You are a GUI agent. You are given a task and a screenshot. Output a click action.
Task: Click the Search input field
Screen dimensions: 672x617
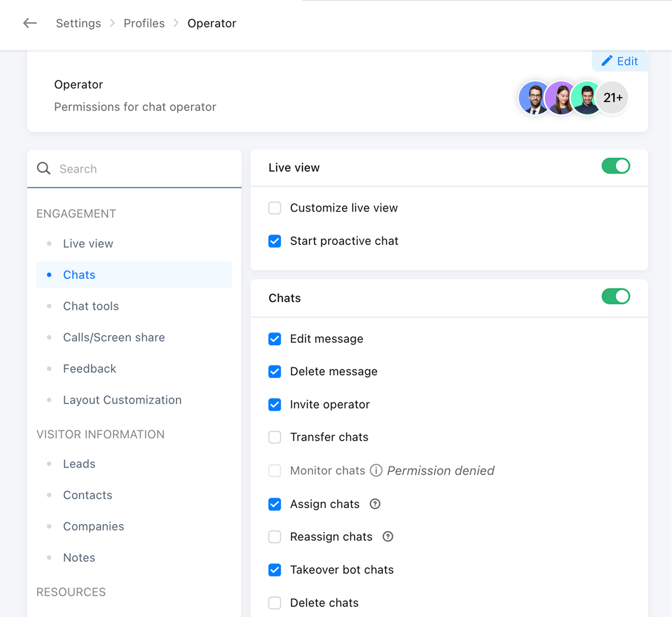(123, 169)
